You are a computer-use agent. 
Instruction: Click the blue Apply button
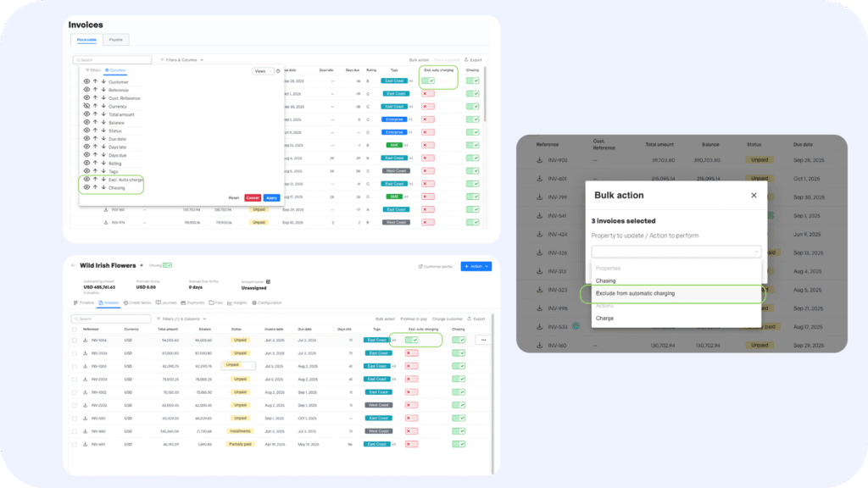tap(270, 197)
